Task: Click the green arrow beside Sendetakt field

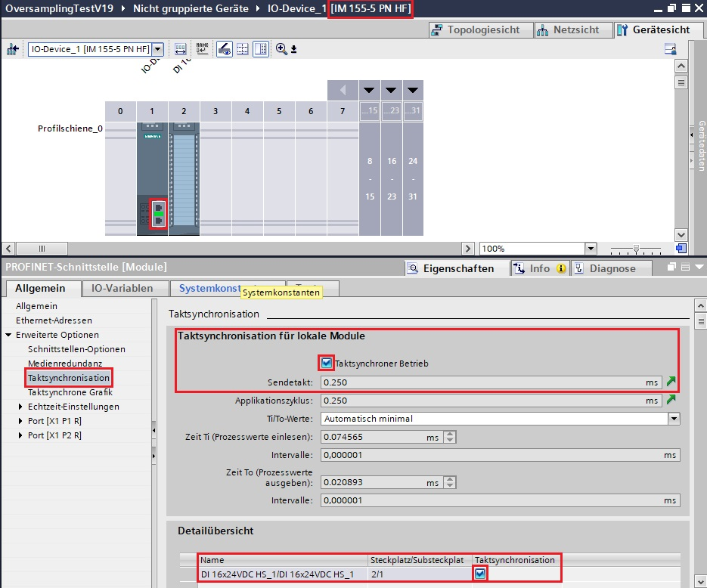Action: coord(670,382)
